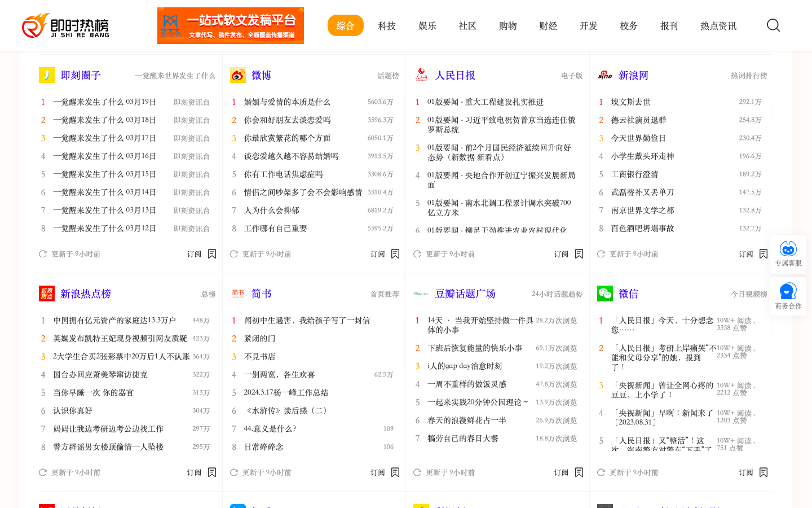Select the 报刊 tab

click(x=669, y=26)
